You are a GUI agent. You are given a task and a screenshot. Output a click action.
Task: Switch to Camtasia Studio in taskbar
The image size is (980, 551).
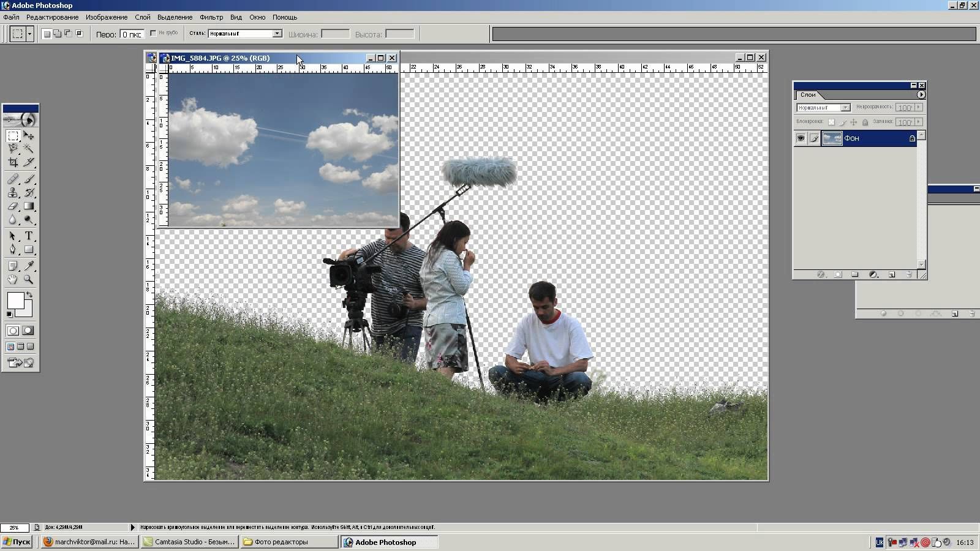click(189, 542)
